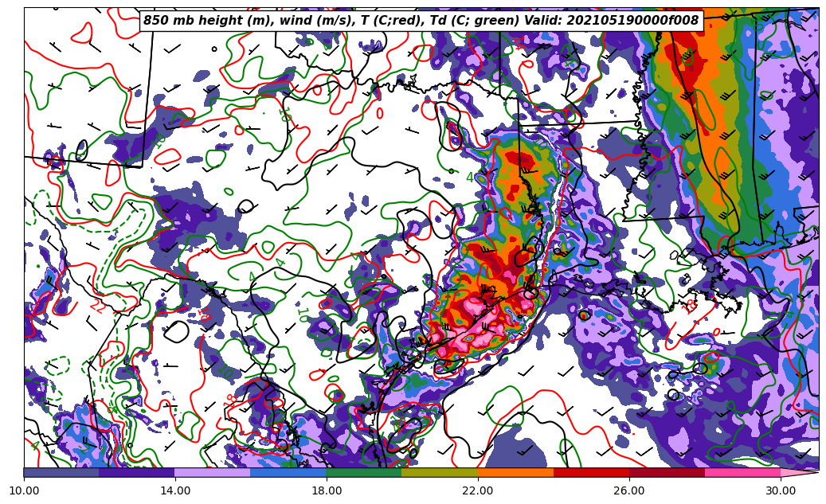Screen dimensions: 826x504
Task: Click the 10.00 colorbar tick label
Action: point(24,490)
